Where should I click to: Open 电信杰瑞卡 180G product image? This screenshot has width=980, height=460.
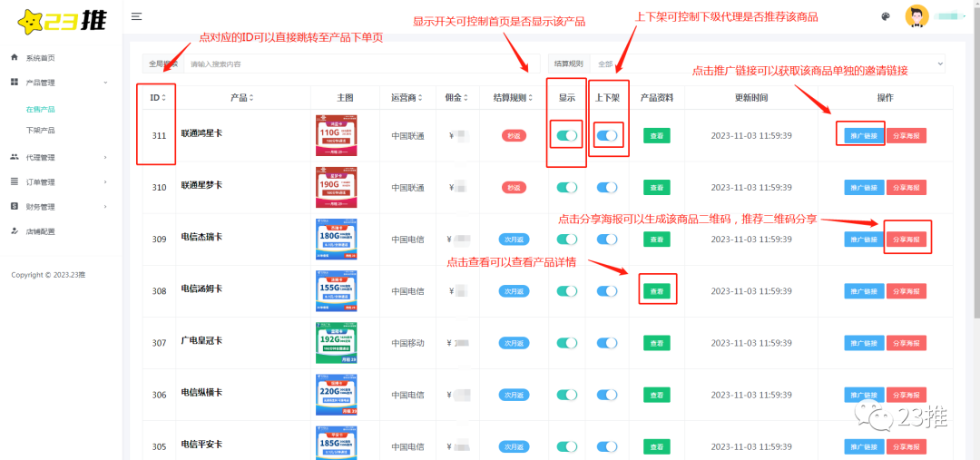[337, 239]
